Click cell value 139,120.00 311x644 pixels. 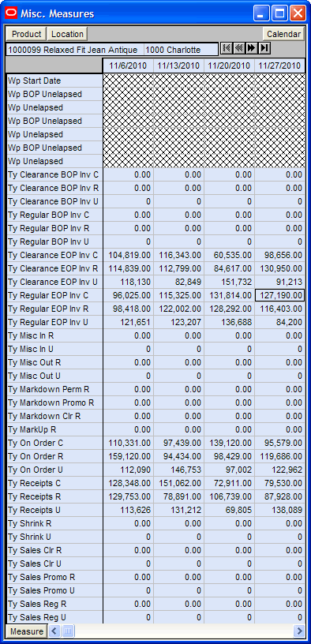(229, 444)
